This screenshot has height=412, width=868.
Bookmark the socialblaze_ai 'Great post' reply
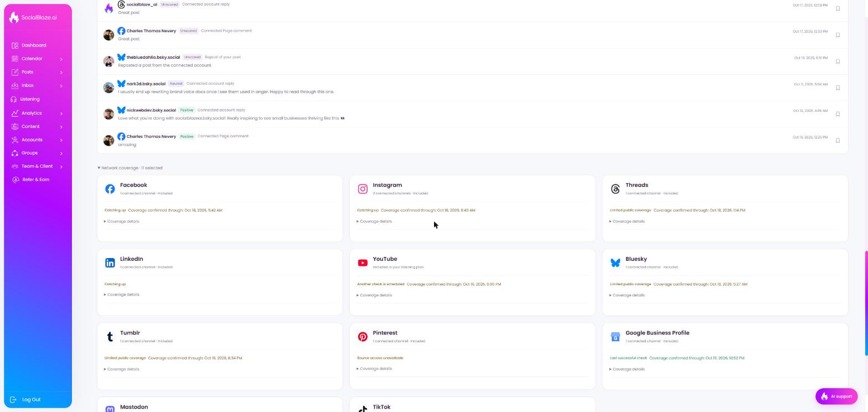click(838, 8)
